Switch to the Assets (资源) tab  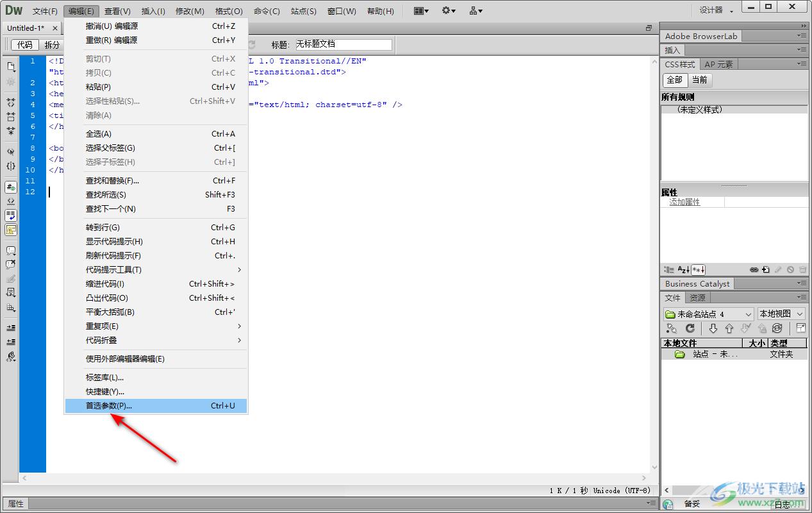pos(697,298)
